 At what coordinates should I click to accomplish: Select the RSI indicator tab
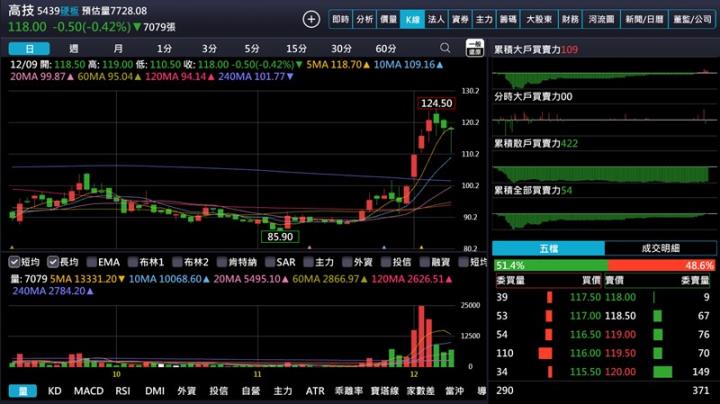pos(123,391)
